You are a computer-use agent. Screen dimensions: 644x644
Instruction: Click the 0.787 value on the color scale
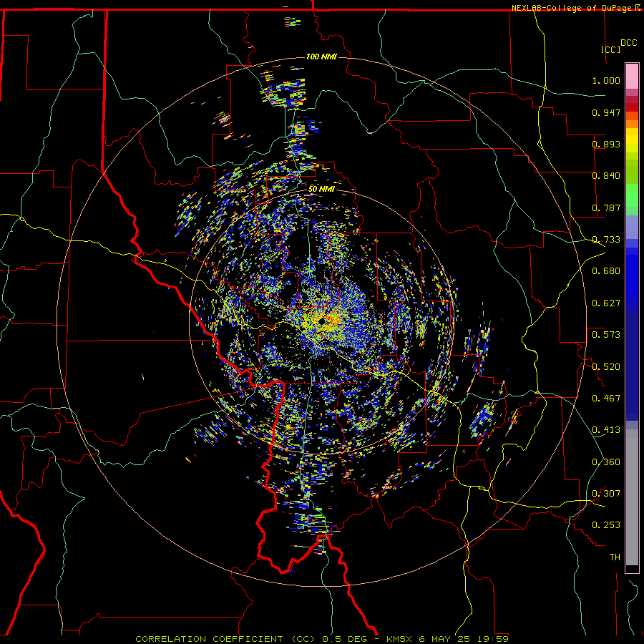pos(606,208)
